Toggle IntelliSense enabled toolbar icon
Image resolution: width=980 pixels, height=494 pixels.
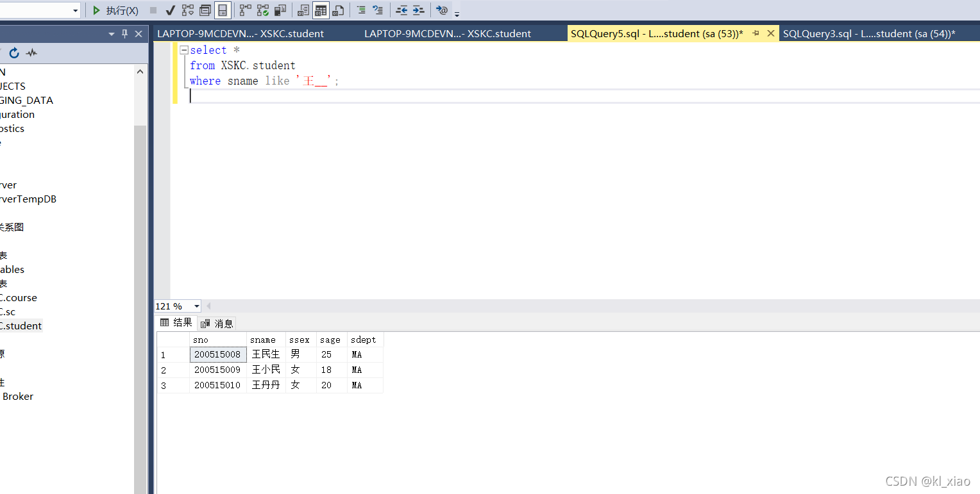coord(223,10)
